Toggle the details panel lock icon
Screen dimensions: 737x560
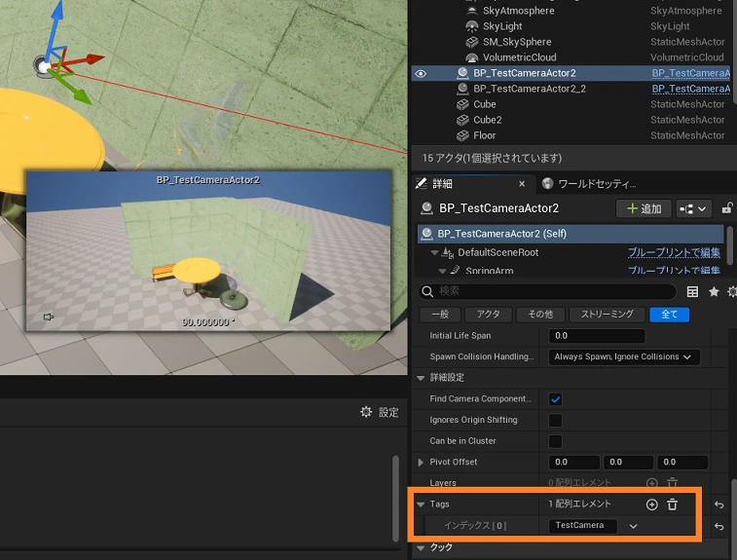[726, 207]
